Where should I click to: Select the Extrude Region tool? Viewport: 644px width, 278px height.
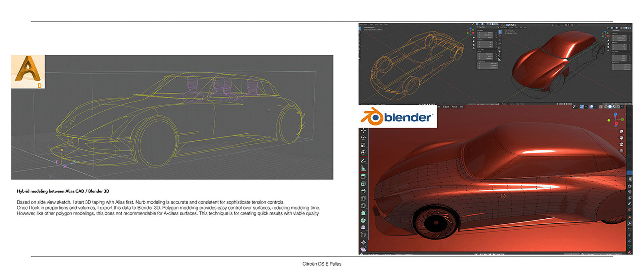click(x=363, y=176)
